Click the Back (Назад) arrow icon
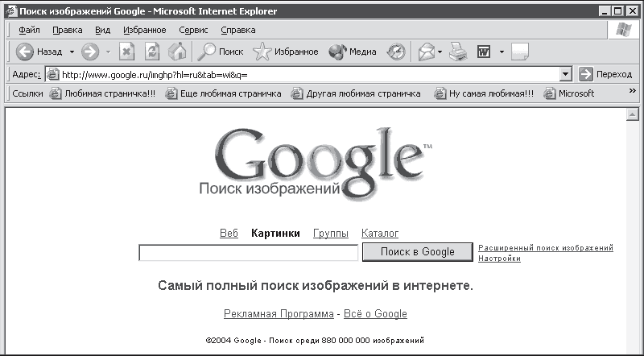The image size is (644, 356). click(x=25, y=52)
